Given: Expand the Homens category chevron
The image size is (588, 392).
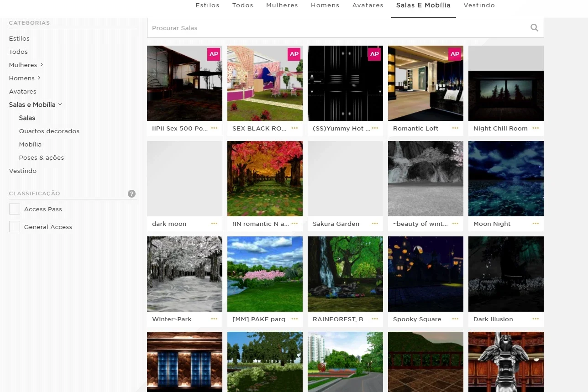Looking at the screenshot, I should pyautogui.click(x=39, y=78).
